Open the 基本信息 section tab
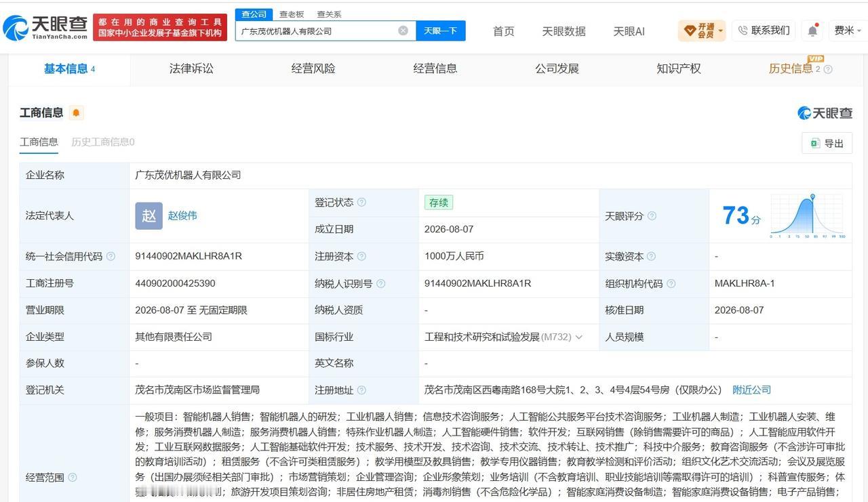Image resolution: width=868 pixels, height=502 pixels. (x=69, y=68)
